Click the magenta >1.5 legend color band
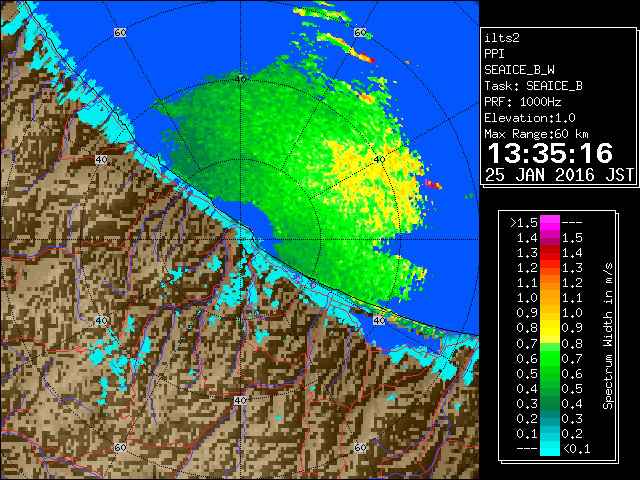This screenshot has height=480, width=640. [550, 223]
